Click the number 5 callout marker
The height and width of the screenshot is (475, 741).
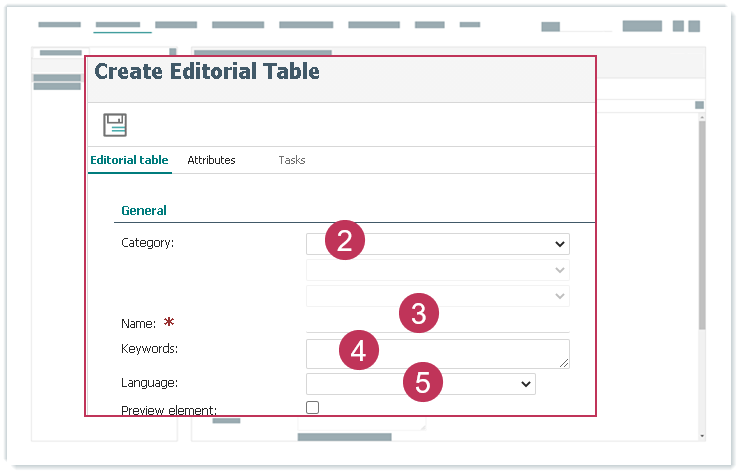(x=423, y=381)
